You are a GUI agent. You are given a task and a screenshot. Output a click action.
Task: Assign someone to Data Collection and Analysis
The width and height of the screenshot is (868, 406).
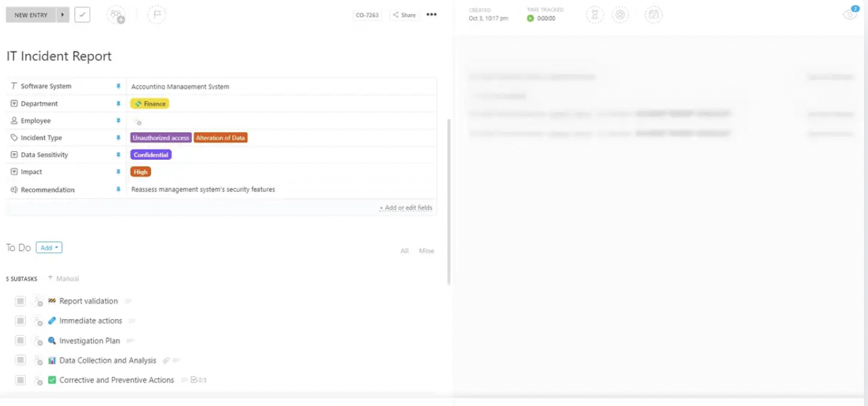[x=38, y=361]
